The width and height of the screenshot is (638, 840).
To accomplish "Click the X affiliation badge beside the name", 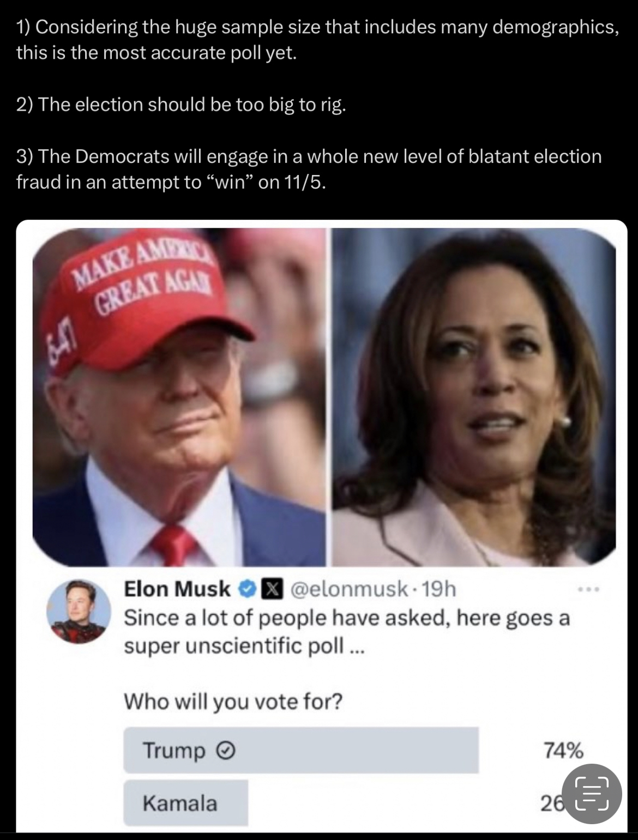I will point(269,589).
